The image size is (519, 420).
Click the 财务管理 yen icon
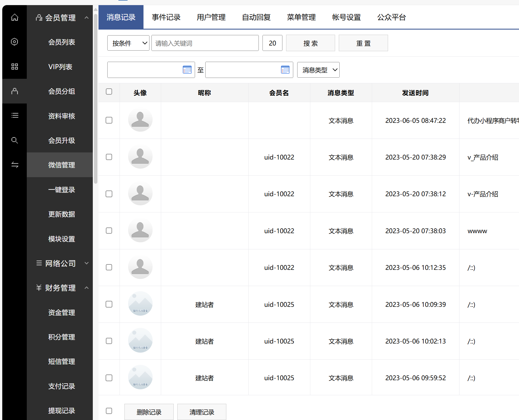tap(39, 287)
